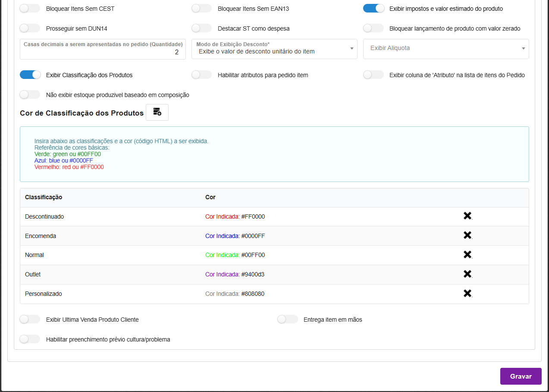Remove the Outlet classification entry

point(467,274)
